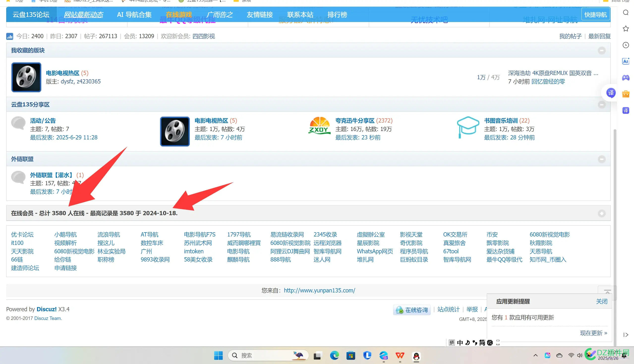Open the 夸克迅牛分享区 forum link
The image size is (634, 364).
(354, 121)
